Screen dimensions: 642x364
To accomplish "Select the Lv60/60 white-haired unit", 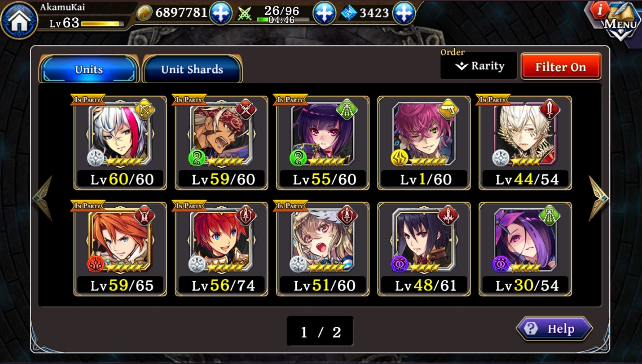I will point(120,143).
